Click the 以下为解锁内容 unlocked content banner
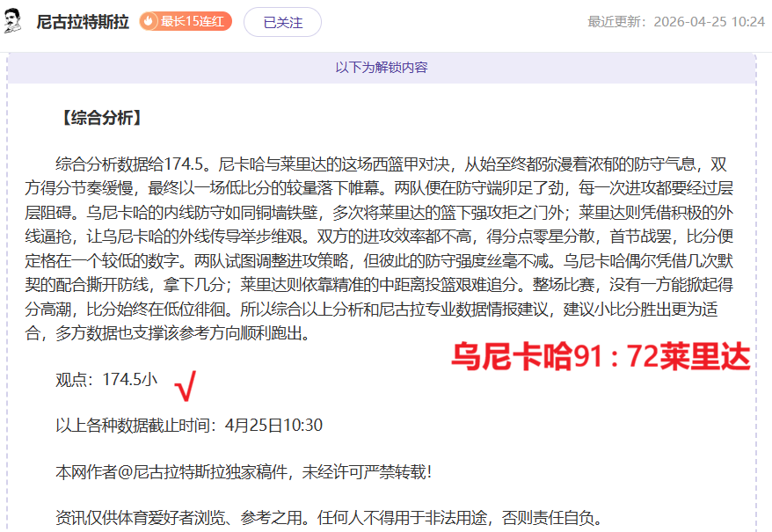This screenshot has width=772, height=532. tap(385, 67)
